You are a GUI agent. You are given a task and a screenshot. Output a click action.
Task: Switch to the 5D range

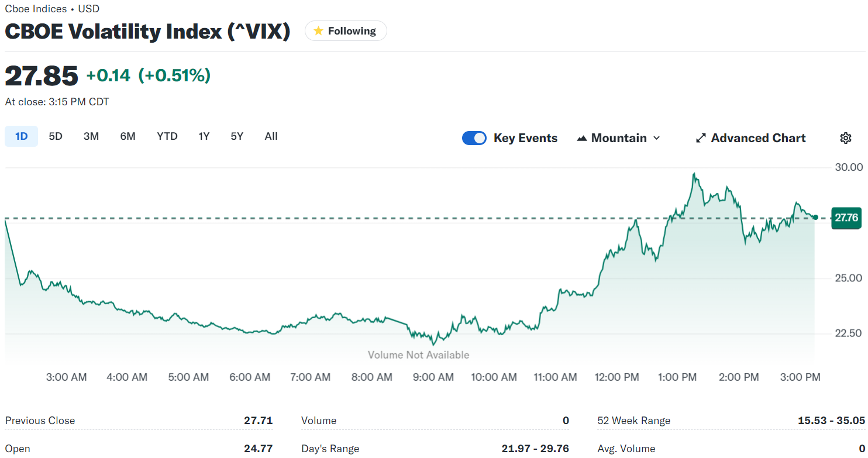(x=56, y=136)
